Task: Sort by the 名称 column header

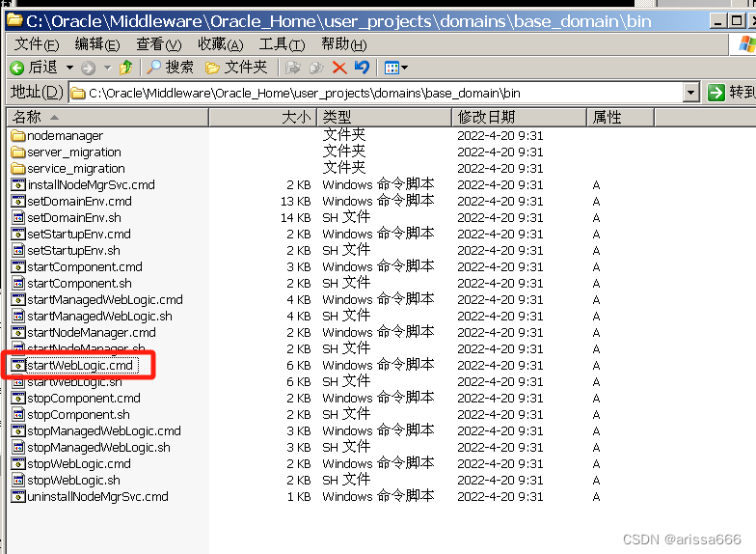Action: coord(108,118)
